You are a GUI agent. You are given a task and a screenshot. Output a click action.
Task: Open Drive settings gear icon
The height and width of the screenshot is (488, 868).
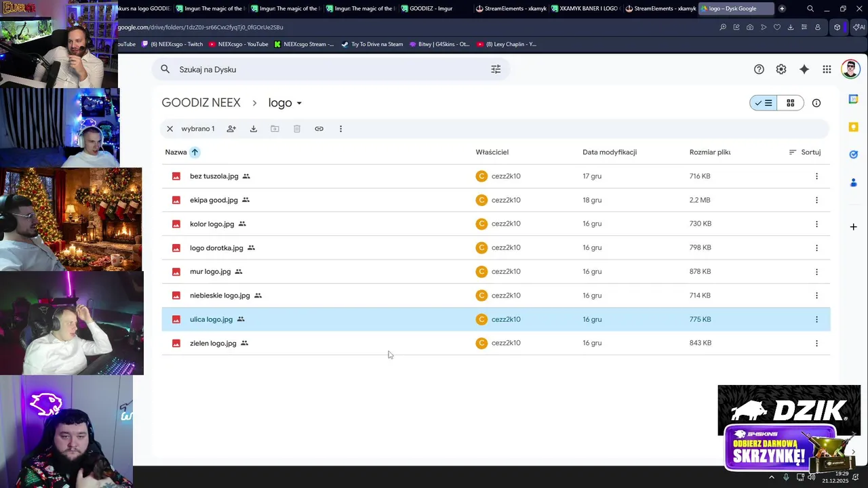tap(781, 69)
